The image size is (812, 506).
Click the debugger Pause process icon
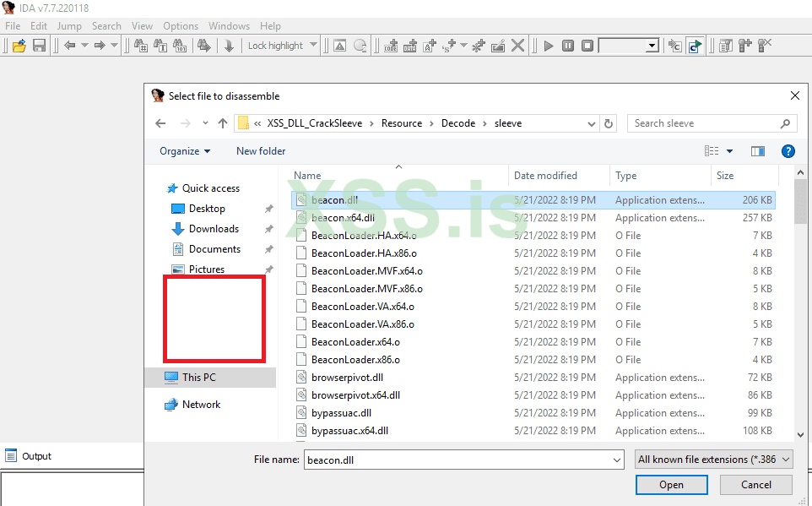click(568, 46)
